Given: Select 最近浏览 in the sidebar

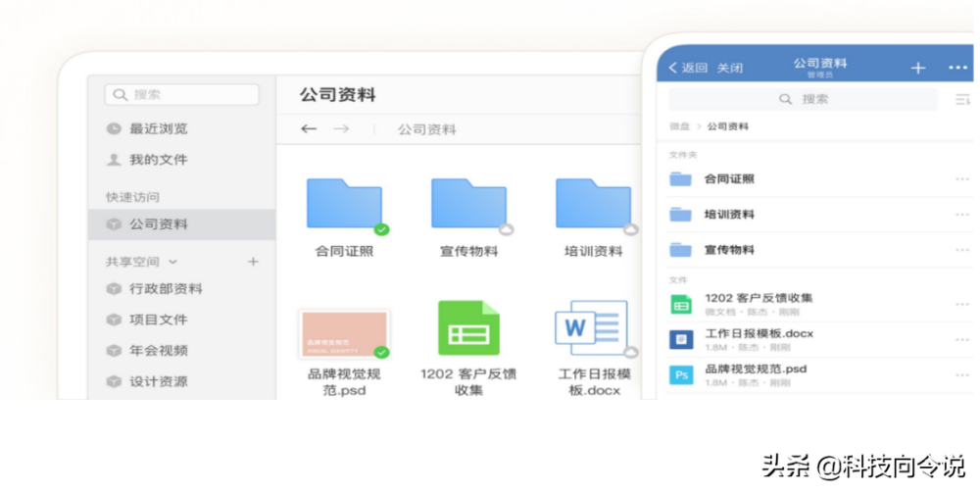Looking at the screenshot, I should click(158, 128).
